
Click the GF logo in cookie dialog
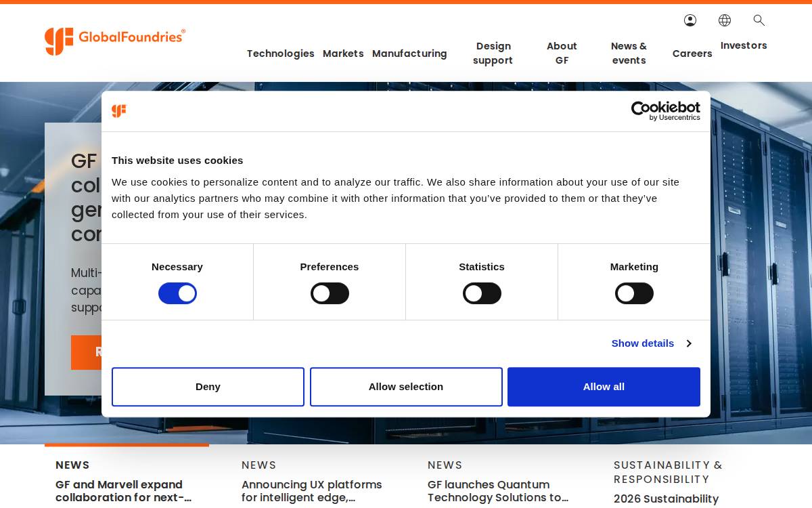click(x=119, y=111)
